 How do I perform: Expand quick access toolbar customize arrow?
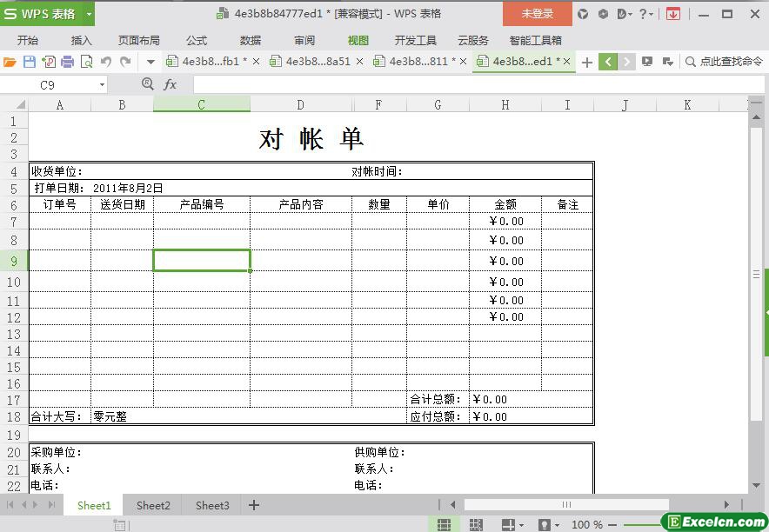coord(150,62)
